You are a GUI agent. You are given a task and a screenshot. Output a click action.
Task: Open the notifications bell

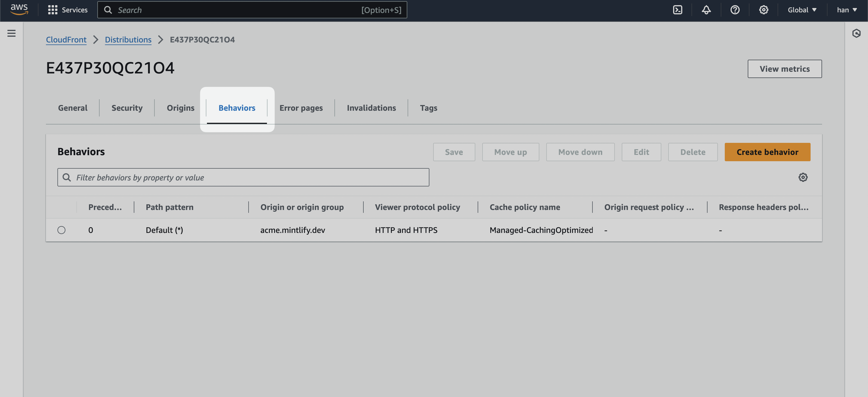[x=706, y=10]
